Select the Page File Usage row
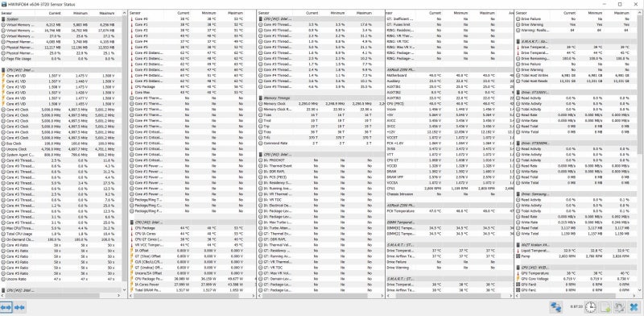The height and width of the screenshot is (316, 644). pos(61,59)
